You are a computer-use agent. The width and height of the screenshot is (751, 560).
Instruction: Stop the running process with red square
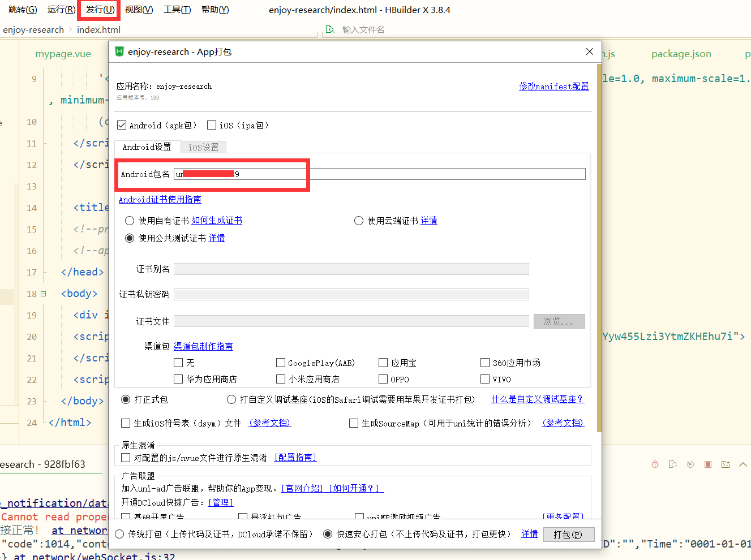point(707,464)
